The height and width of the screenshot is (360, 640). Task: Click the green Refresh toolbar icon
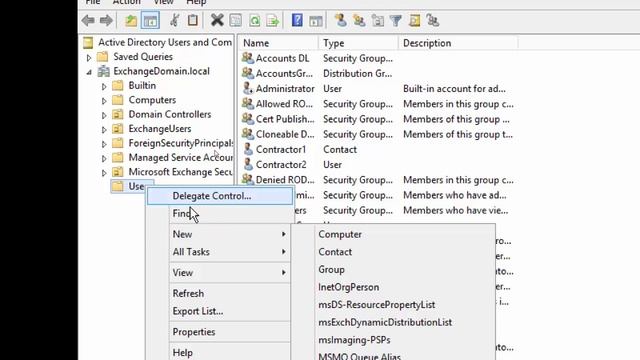coord(255,20)
